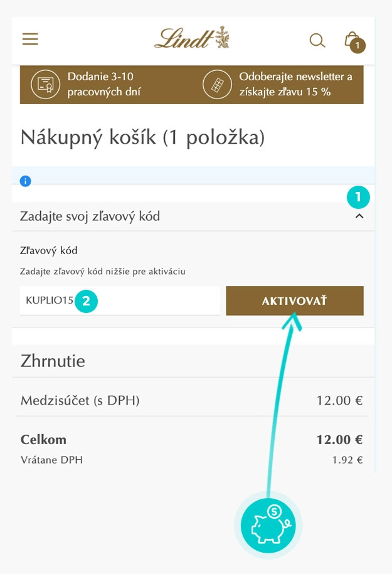
Task: Open the newsletter 15 % discount link
Action: click(295, 85)
